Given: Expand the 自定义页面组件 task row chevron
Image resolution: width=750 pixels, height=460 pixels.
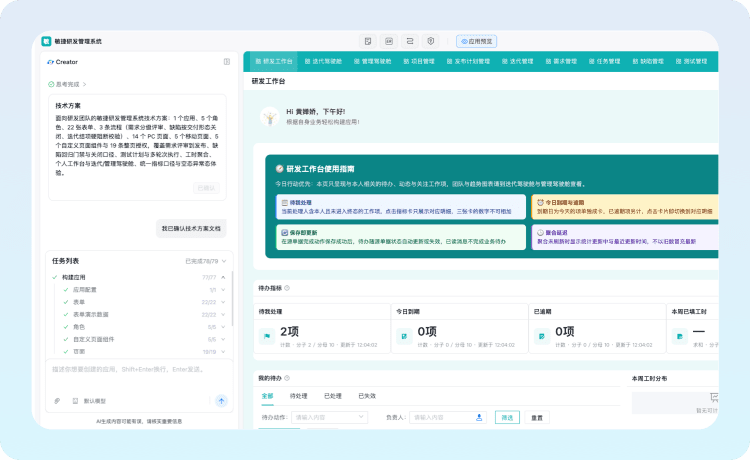Looking at the screenshot, I should [x=223, y=340].
